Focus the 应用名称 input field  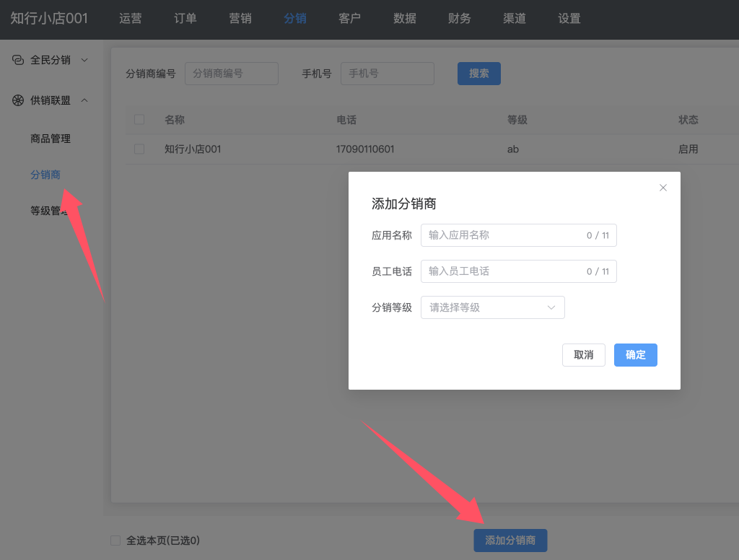[x=505, y=235]
